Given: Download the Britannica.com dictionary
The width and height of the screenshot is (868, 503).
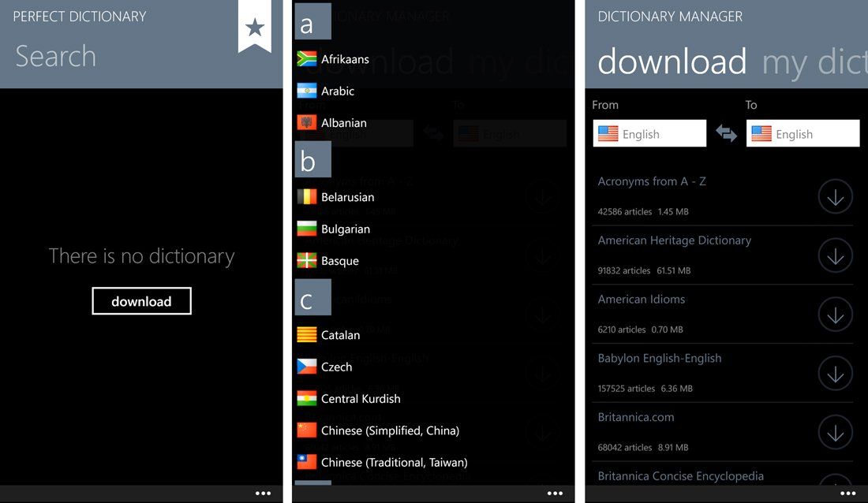Looking at the screenshot, I should point(835,432).
